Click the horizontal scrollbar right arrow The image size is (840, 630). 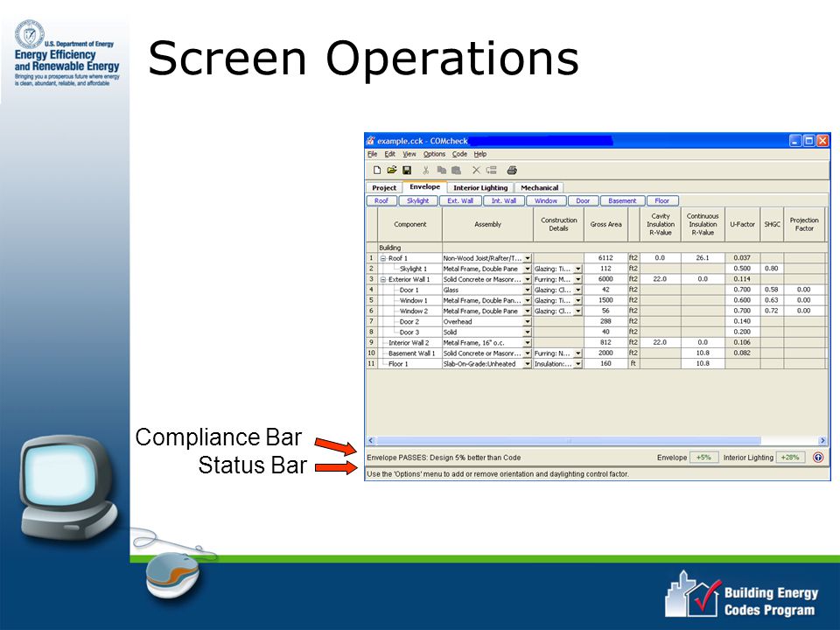(x=822, y=440)
